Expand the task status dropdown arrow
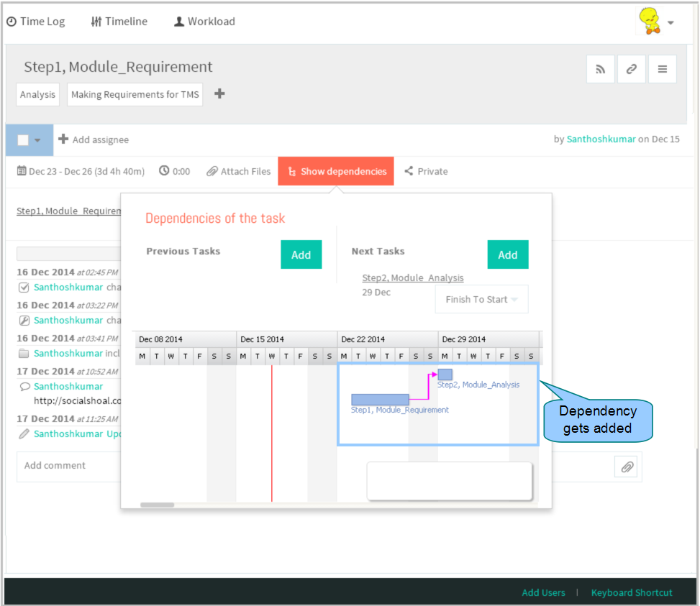The width and height of the screenshot is (700, 606). pos(37,140)
